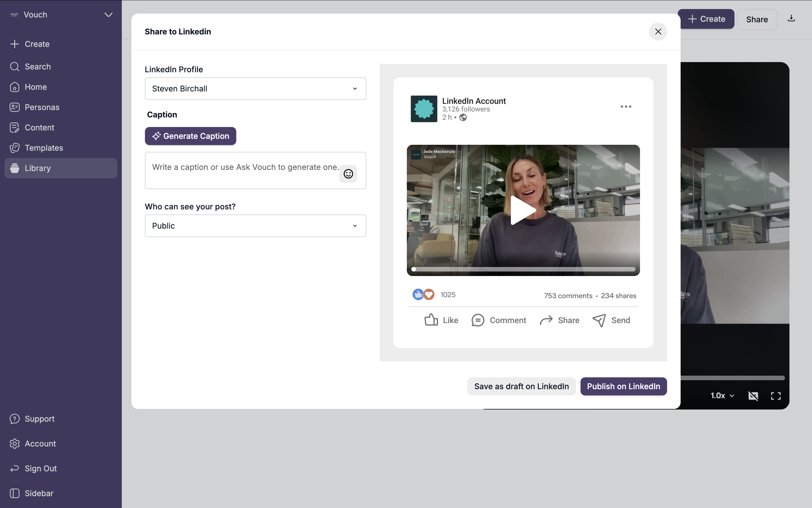
Task: Click the Send paper-plane icon in the preview
Action: click(599, 320)
